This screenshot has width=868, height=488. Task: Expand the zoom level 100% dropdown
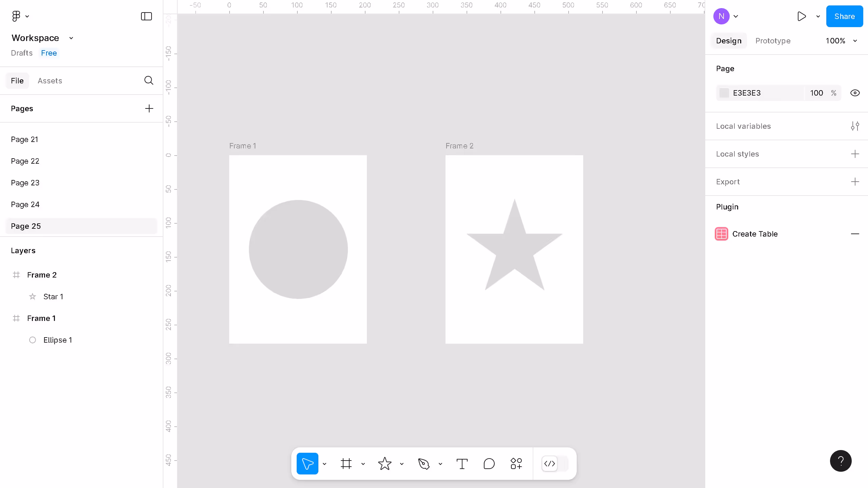pyautogui.click(x=841, y=41)
